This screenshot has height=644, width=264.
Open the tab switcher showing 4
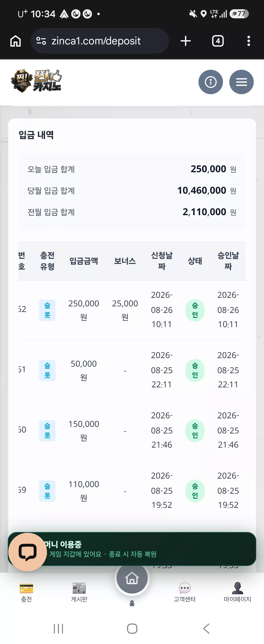(218, 41)
